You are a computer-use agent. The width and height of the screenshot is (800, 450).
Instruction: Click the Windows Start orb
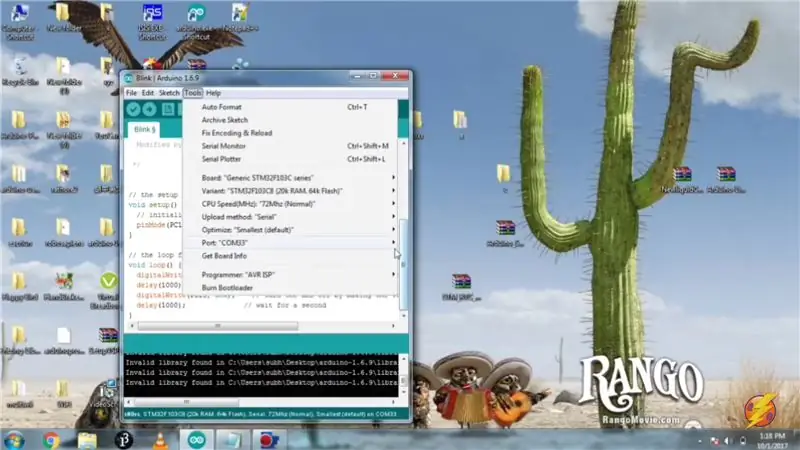14,440
